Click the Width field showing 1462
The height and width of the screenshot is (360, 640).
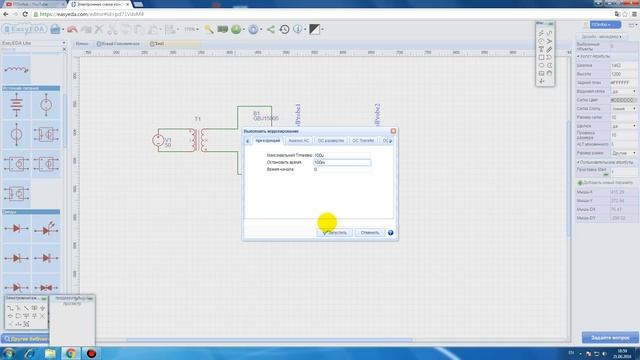(624, 65)
